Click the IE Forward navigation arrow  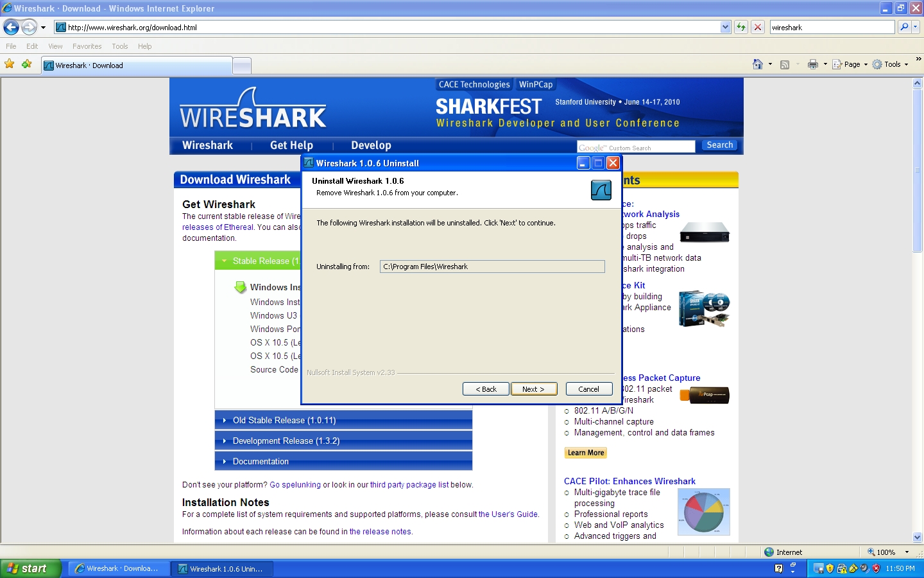point(30,27)
